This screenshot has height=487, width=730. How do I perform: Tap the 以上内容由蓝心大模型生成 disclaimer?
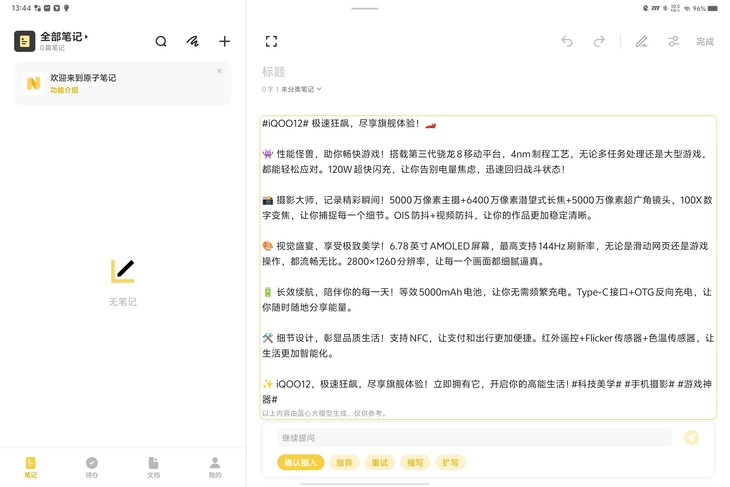(324, 413)
